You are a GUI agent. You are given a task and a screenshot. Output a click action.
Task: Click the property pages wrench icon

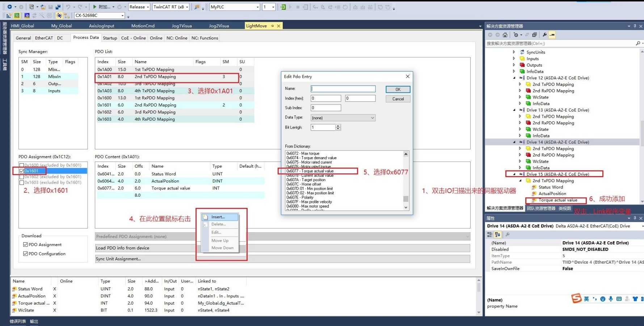pyautogui.click(x=508, y=235)
